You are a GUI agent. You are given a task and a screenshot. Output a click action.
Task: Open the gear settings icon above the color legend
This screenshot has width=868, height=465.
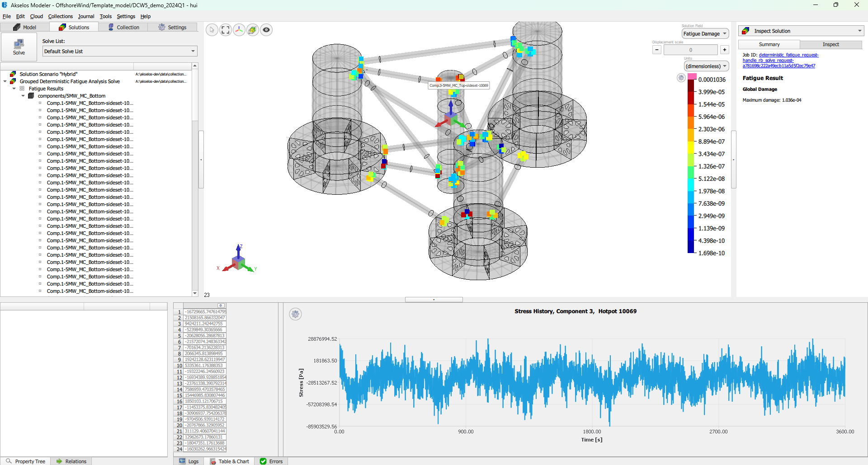coord(681,77)
